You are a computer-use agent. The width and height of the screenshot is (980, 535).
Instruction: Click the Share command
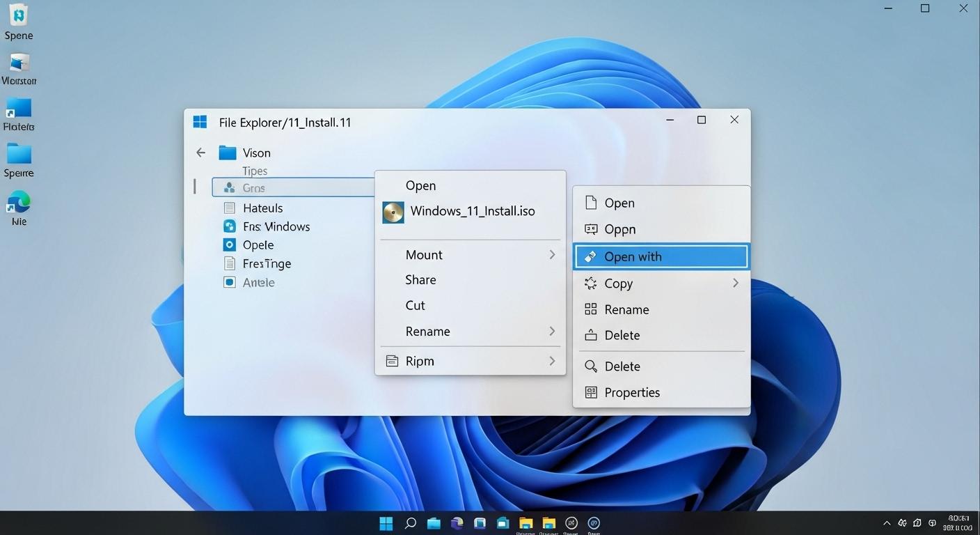point(420,279)
